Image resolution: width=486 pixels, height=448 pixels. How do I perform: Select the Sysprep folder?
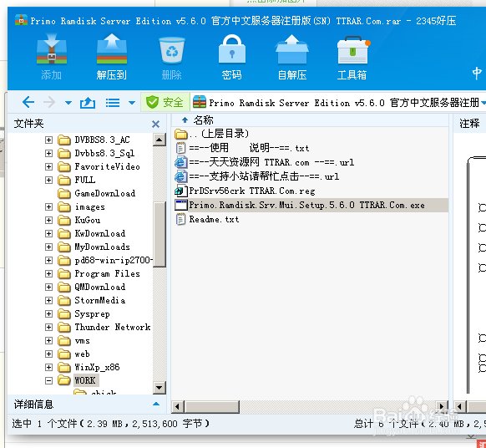92,314
